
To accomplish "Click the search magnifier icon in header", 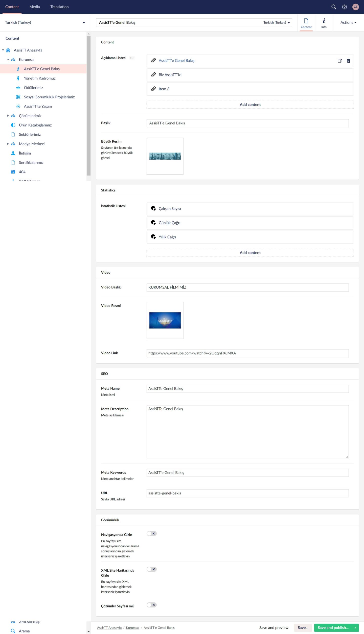I will pos(334,7).
